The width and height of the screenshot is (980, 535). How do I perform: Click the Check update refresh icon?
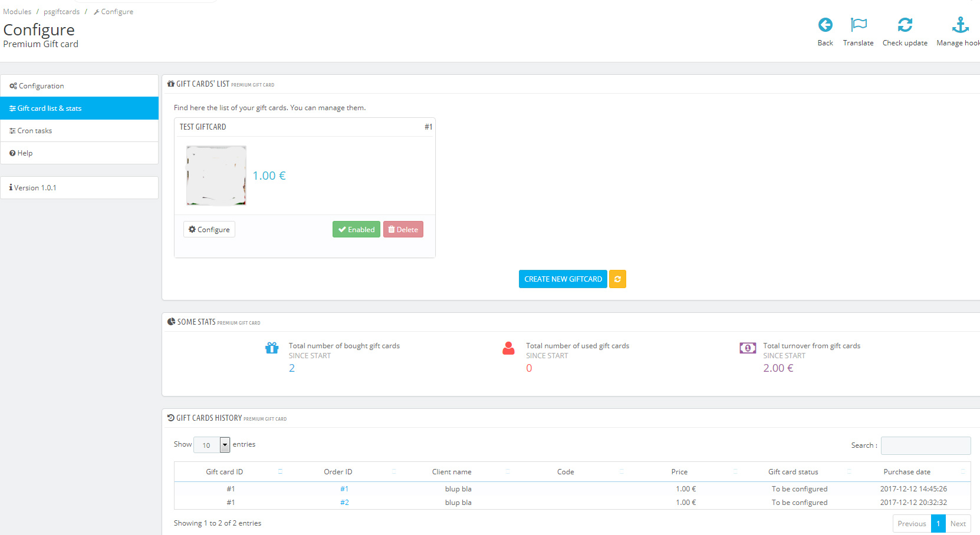[905, 25]
